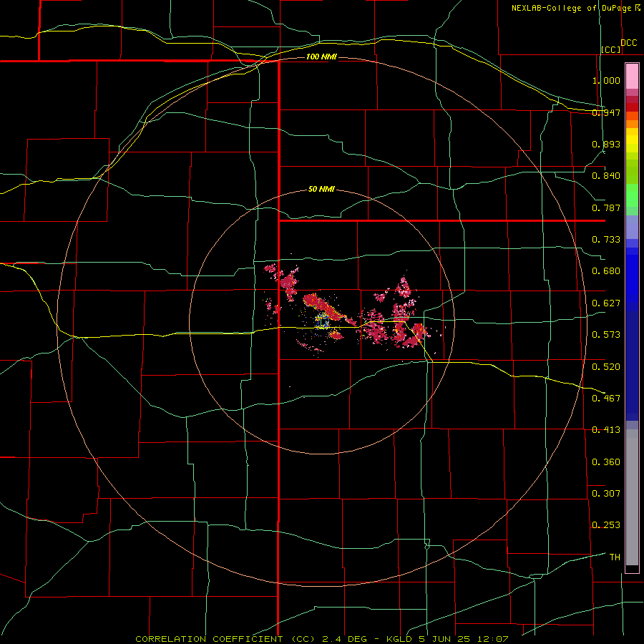The width and height of the screenshot is (644, 644).
Task: Click the [CC] legend label
Action: tap(611, 49)
